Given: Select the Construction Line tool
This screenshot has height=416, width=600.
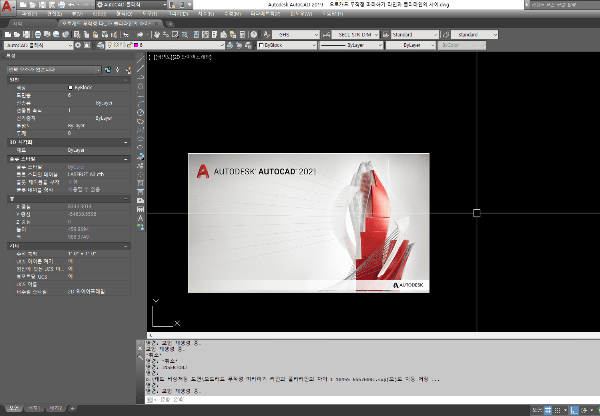Looking at the screenshot, I should coord(140,68).
